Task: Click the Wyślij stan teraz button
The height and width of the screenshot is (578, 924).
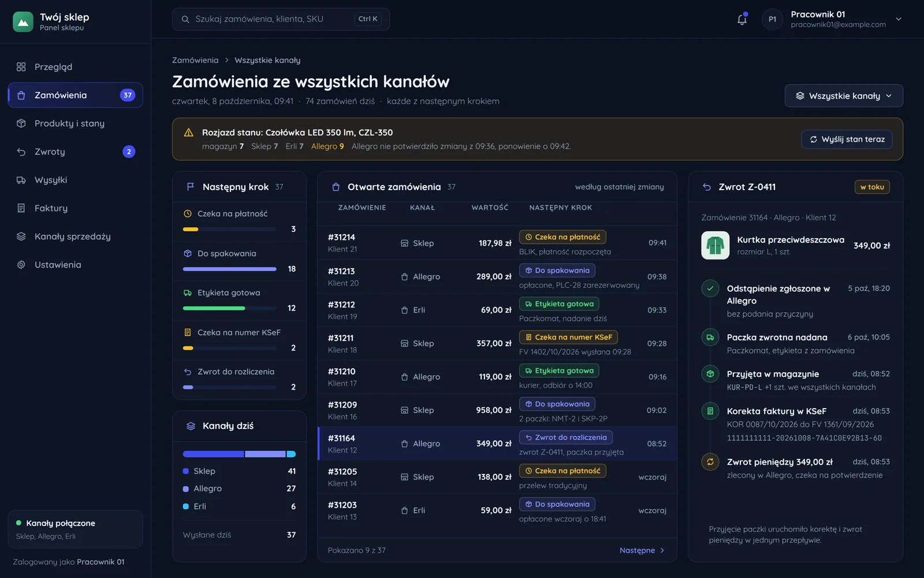Action: (847, 139)
